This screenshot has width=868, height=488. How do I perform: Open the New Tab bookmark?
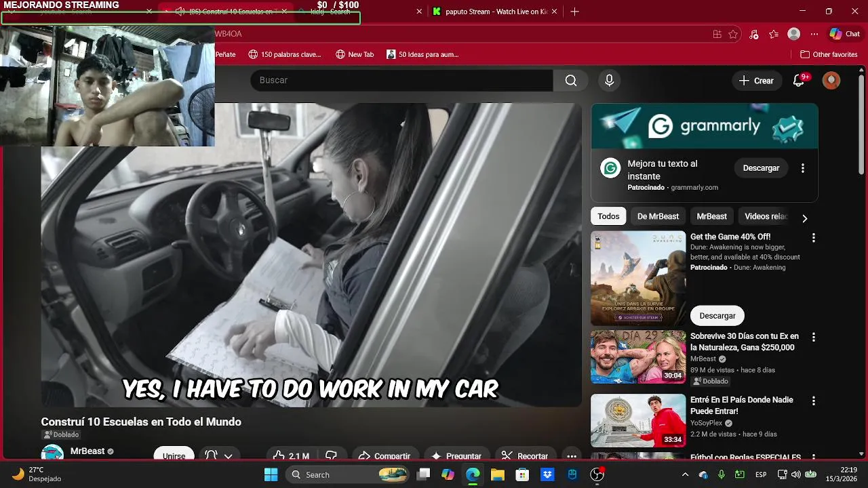[355, 54]
